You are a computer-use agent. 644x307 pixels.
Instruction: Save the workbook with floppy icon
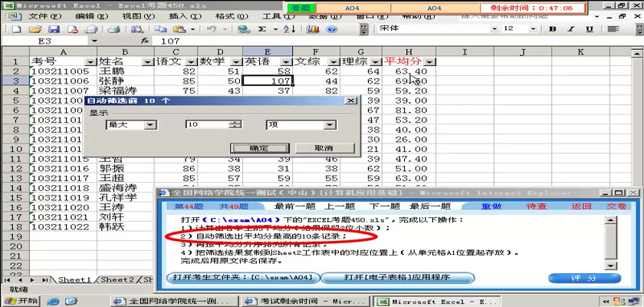(54, 29)
